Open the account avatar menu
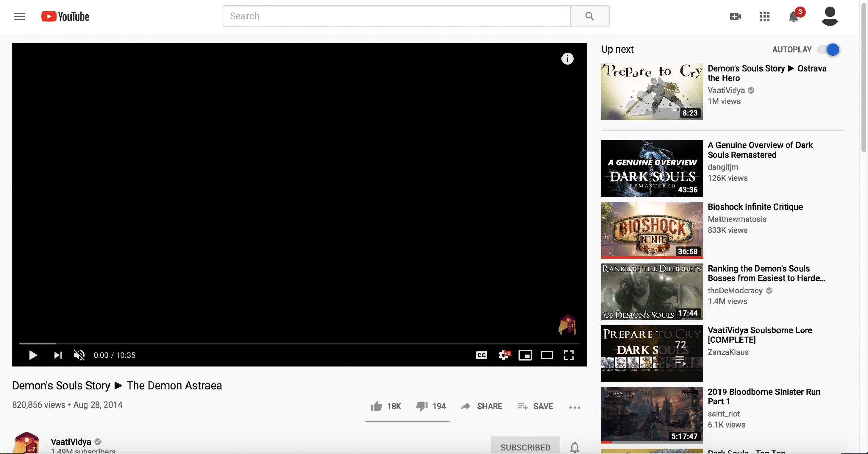This screenshot has width=868, height=454. [x=830, y=16]
